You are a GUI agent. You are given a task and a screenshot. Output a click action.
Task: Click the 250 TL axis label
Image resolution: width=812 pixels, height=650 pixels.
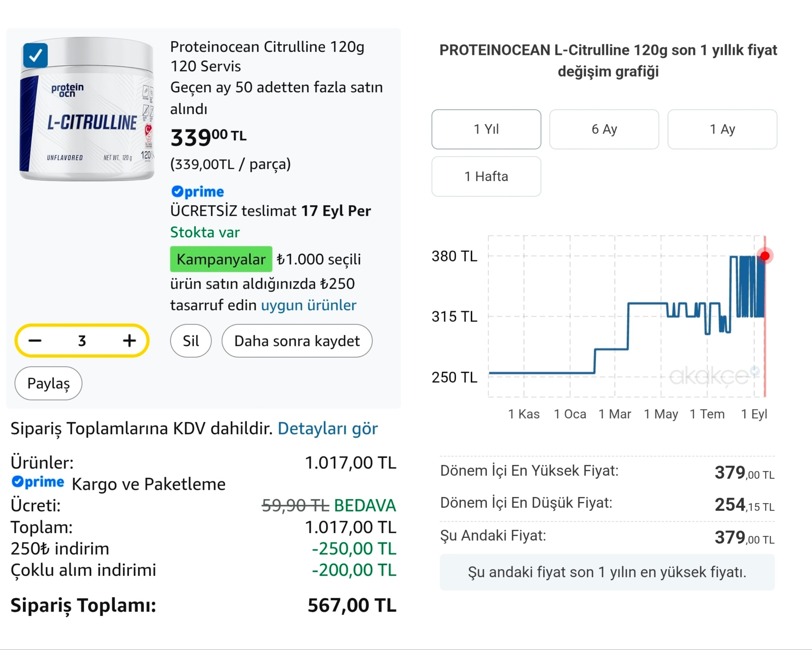click(x=454, y=377)
